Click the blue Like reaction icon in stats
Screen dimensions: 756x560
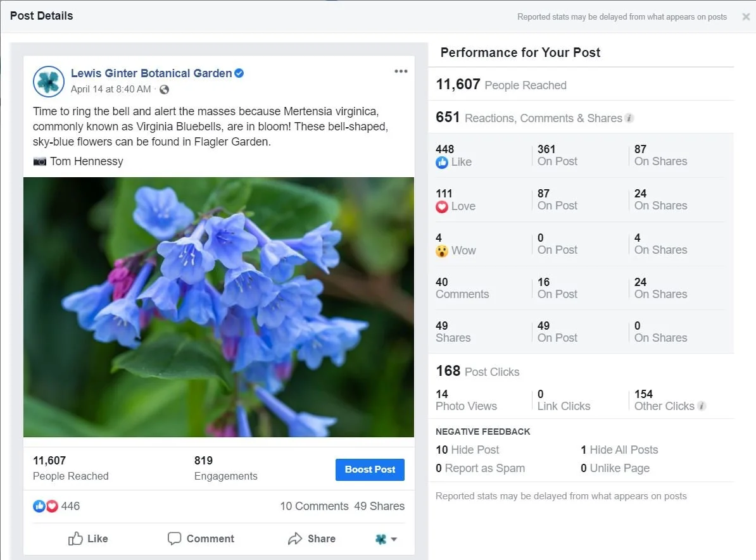[x=442, y=163]
